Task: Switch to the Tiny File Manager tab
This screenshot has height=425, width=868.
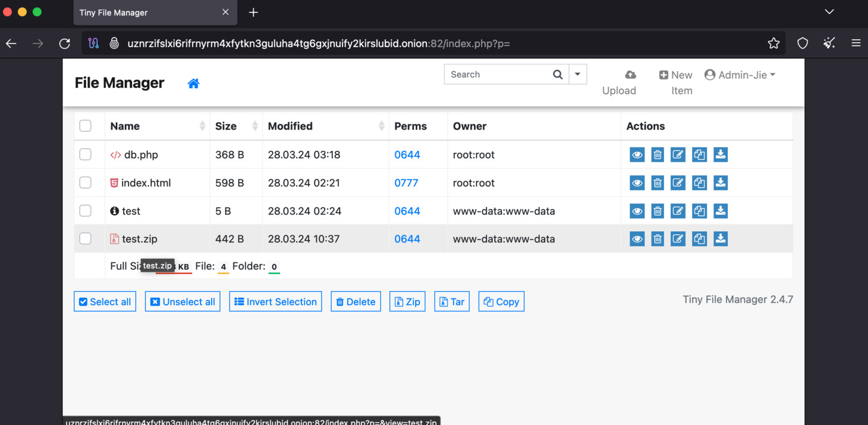Action: [155, 12]
